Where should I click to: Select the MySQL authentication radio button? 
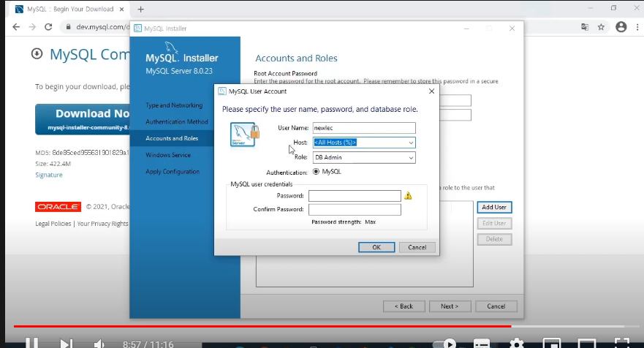click(x=316, y=171)
